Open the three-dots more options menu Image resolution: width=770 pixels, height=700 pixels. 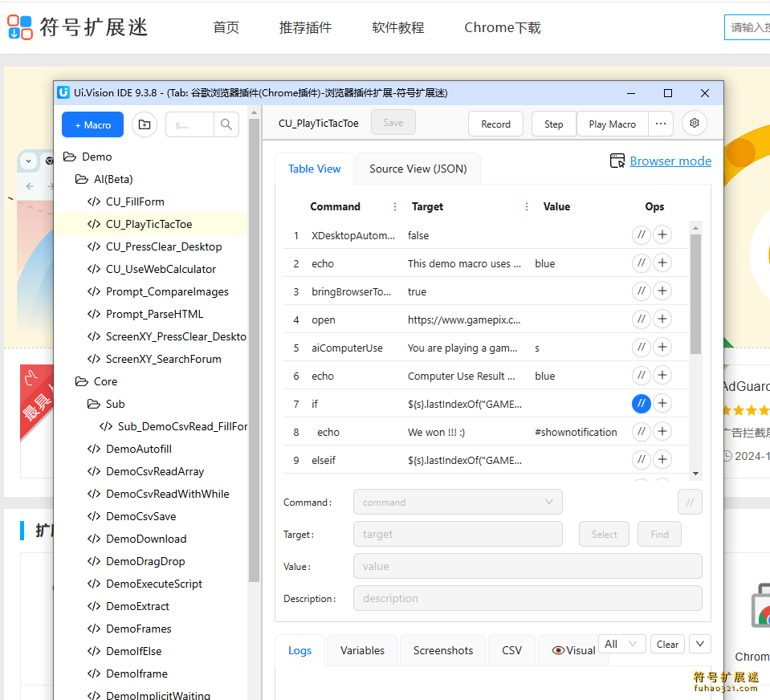tap(661, 124)
